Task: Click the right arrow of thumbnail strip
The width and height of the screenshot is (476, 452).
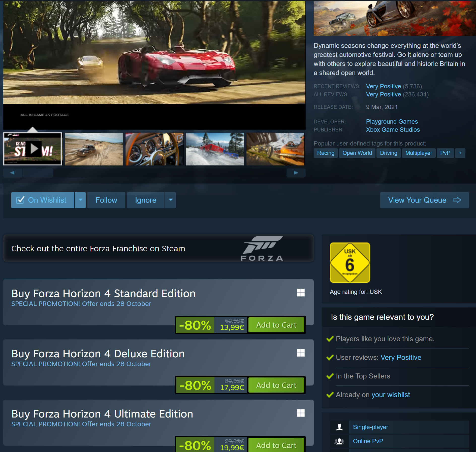Action: tap(296, 173)
